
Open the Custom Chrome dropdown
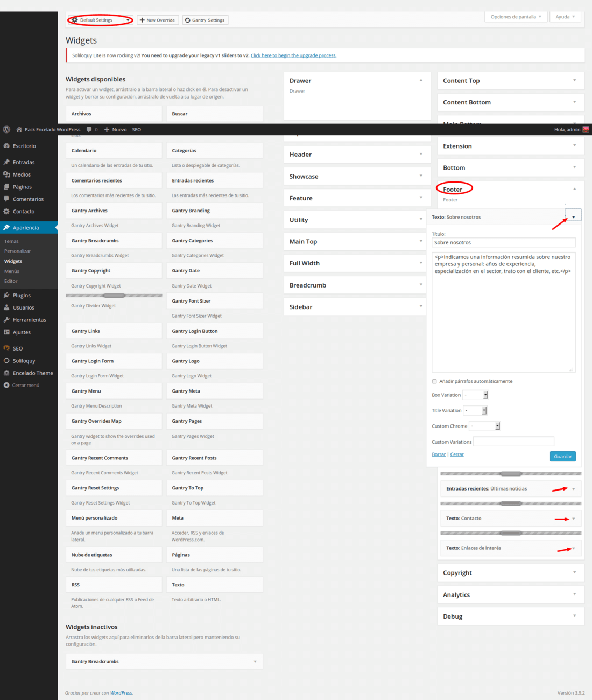click(x=485, y=426)
